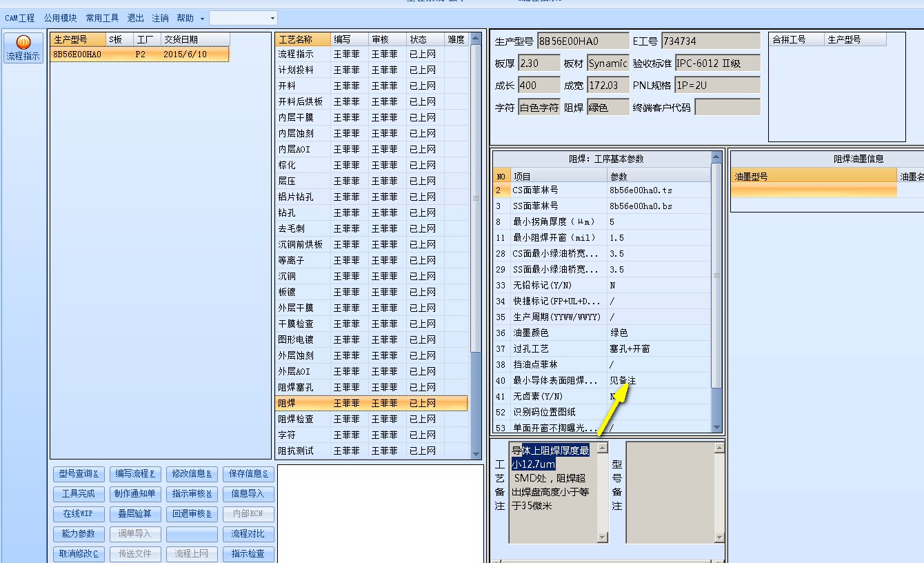
Task: Click the 工具完成 button
Action: [79, 494]
